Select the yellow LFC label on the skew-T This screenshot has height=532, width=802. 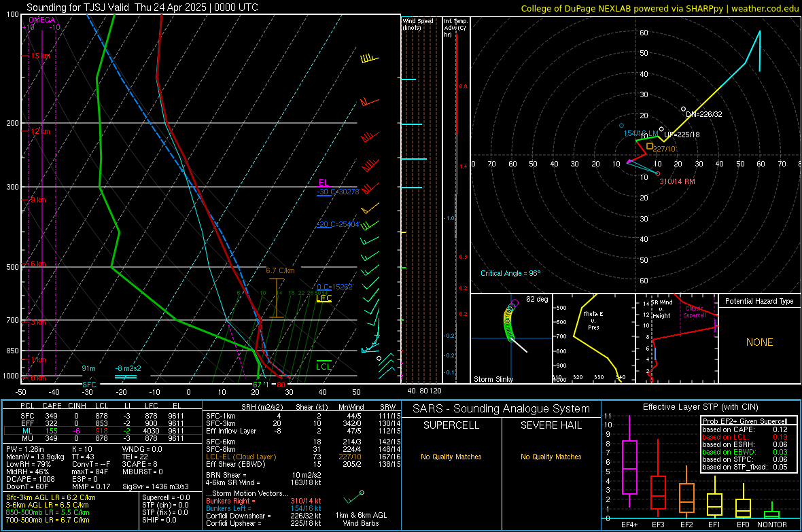(x=324, y=298)
